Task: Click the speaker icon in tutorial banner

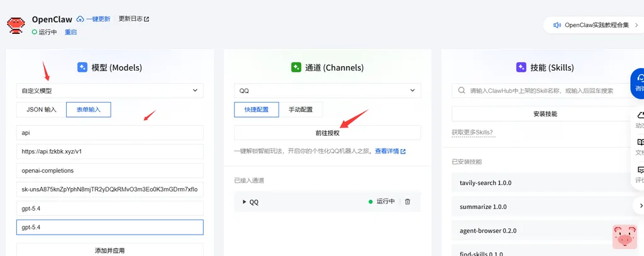Action: pos(557,25)
